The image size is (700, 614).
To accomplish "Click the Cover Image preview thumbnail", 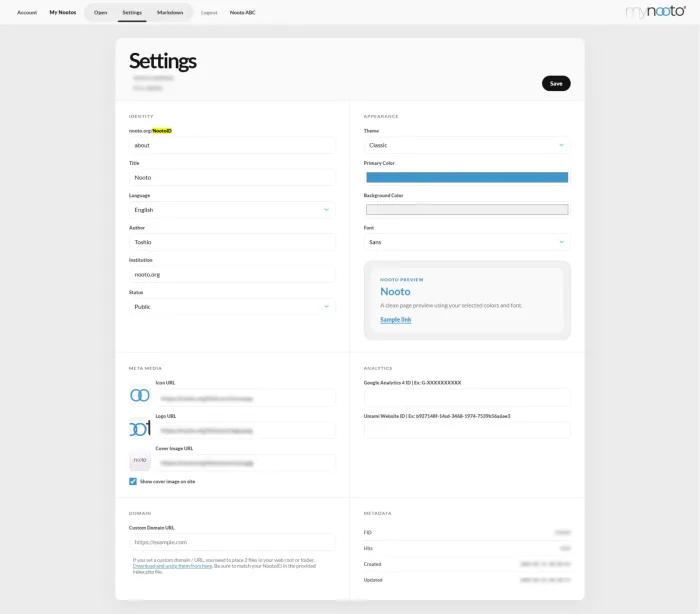I will [x=140, y=460].
